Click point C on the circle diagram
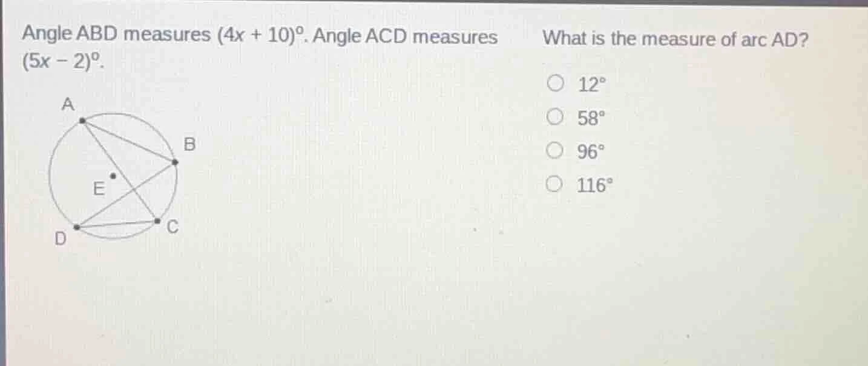Image resolution: width=868 pixels, height=366 pixels. pyautogui.click(x=156, y=220)
